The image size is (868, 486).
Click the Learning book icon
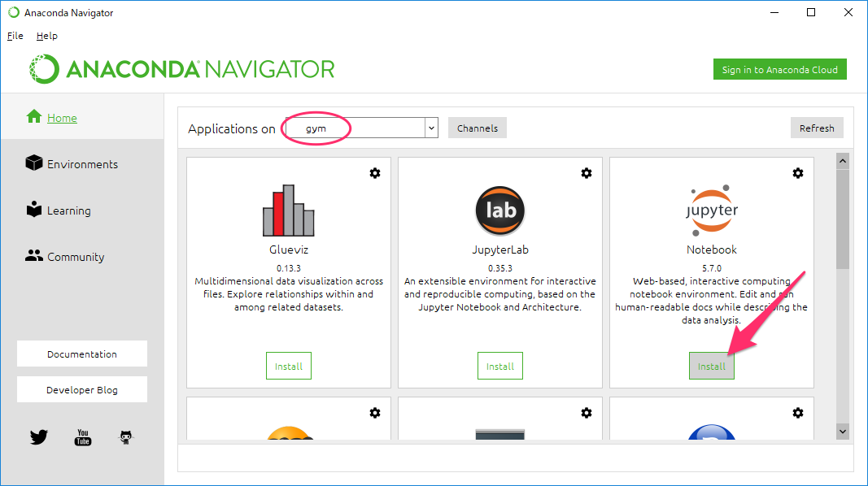click(x=34, y=209)
